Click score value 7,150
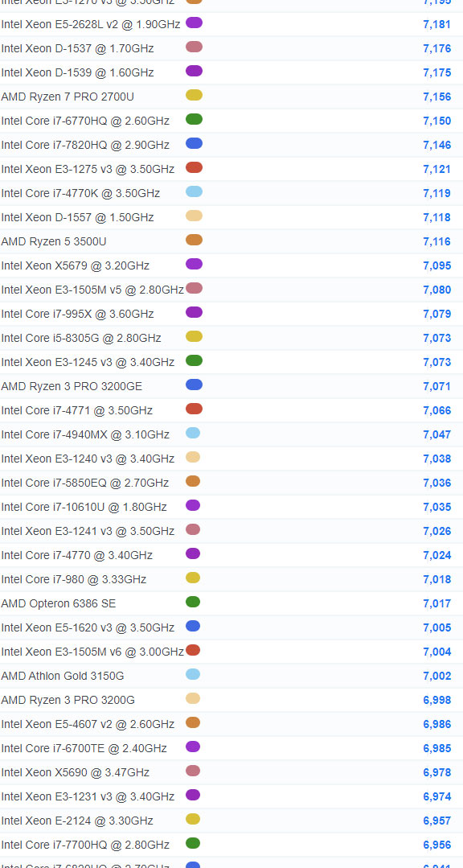 pyautogui.click(x=437, y=121)
